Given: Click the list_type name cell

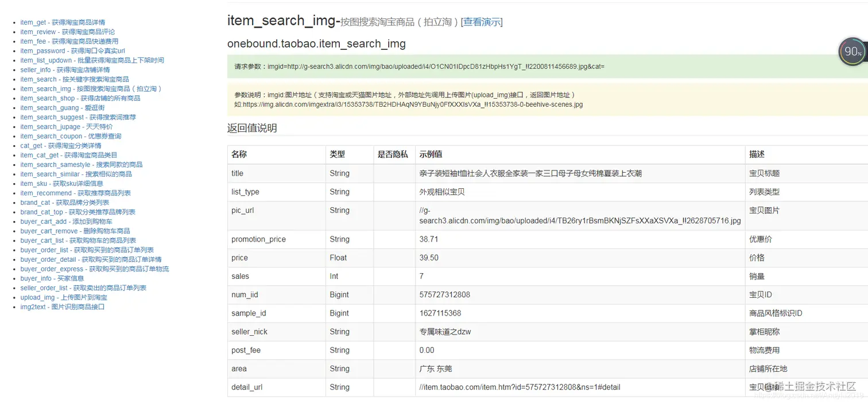Looking at the screenshot, I should (x=277, y=192).
